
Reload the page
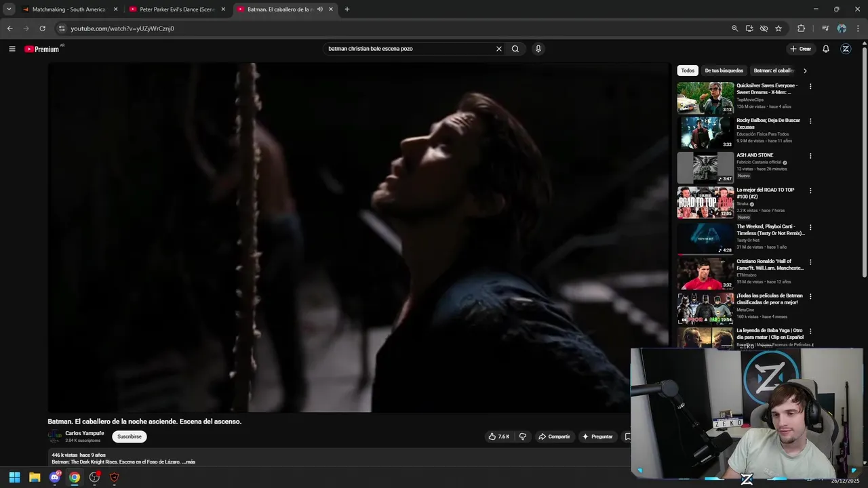pos(42,28)
